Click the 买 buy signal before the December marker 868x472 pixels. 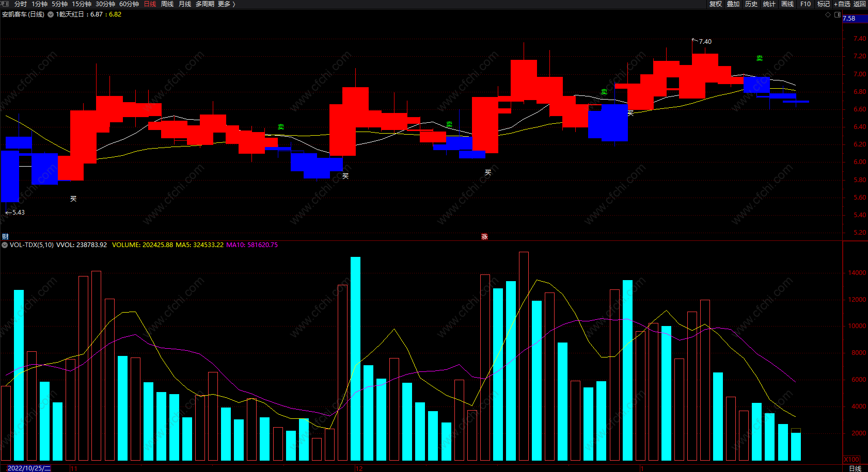click(345, 176)
